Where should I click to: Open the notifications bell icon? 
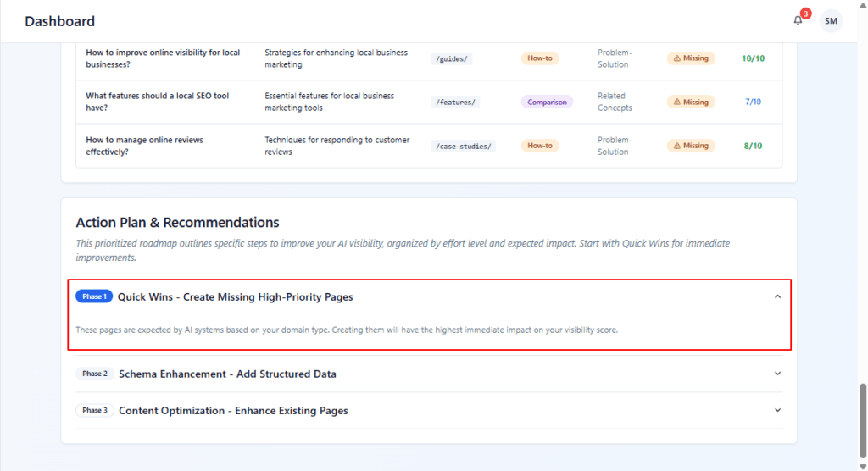pos(798,20)
